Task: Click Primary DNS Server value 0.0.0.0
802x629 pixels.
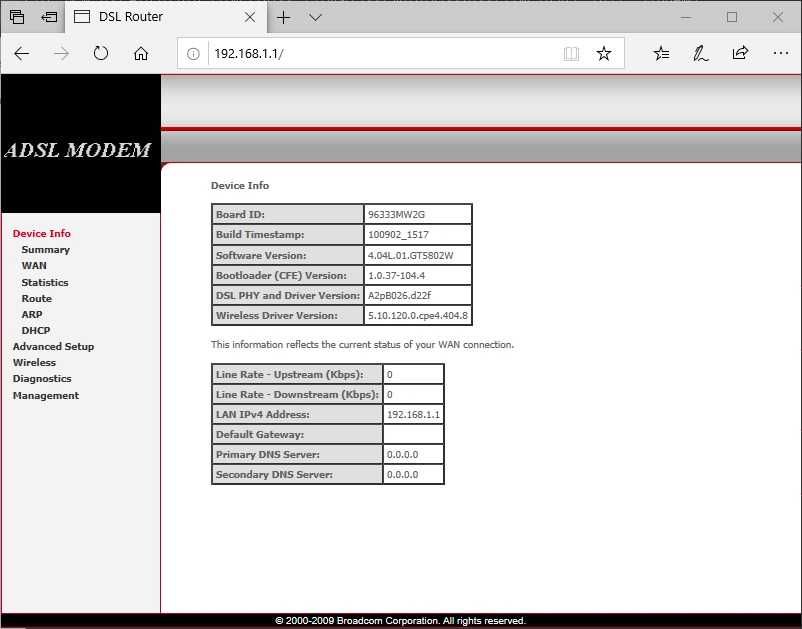Action: pos(403,454)
